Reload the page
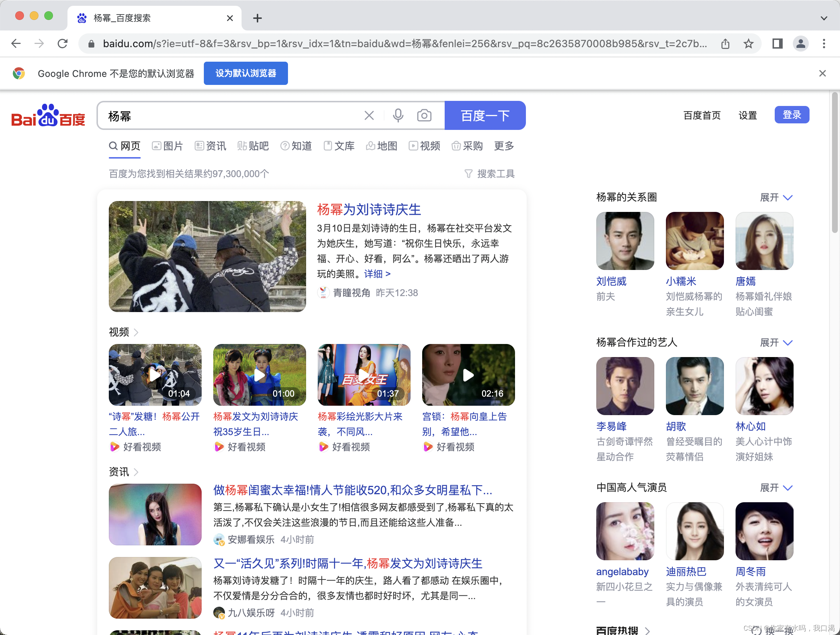This screenshot has height=635, width=840. pos(63,44)
